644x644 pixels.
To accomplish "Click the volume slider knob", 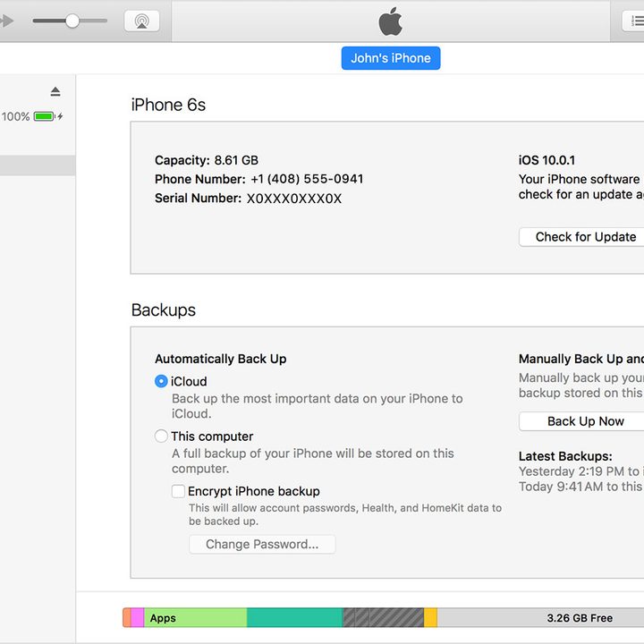I will tap(72, 21).
